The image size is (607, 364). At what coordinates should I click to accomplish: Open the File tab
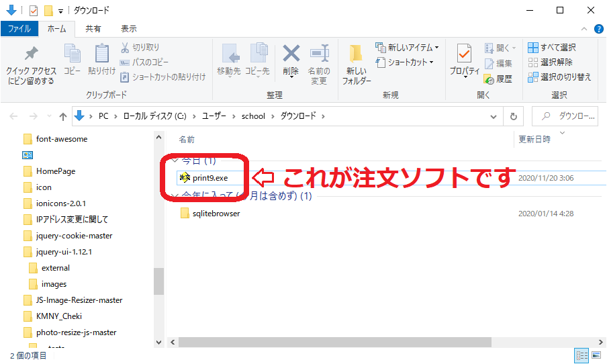point(19,29)
